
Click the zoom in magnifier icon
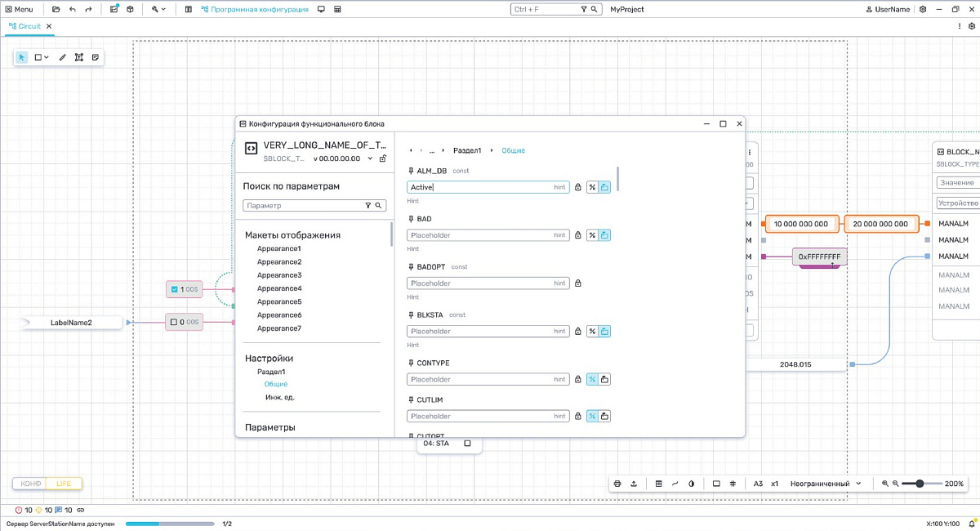point(884,484)
